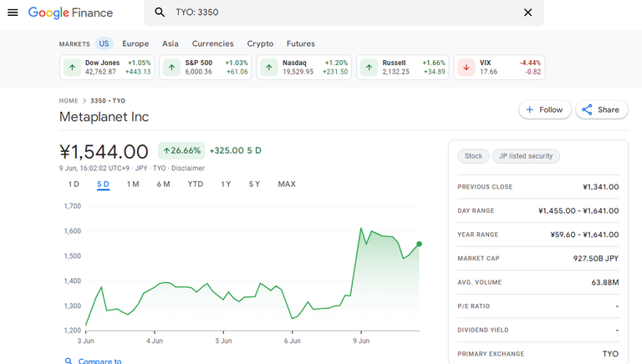Click the VIX red down-arrow icon
The image size is (642, 364).
[466, 68]
